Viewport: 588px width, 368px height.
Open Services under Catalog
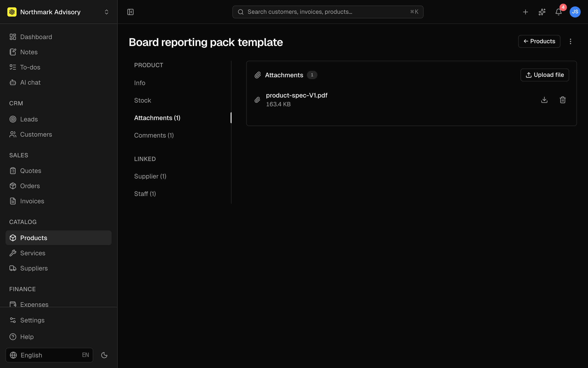tap(58, 253)
